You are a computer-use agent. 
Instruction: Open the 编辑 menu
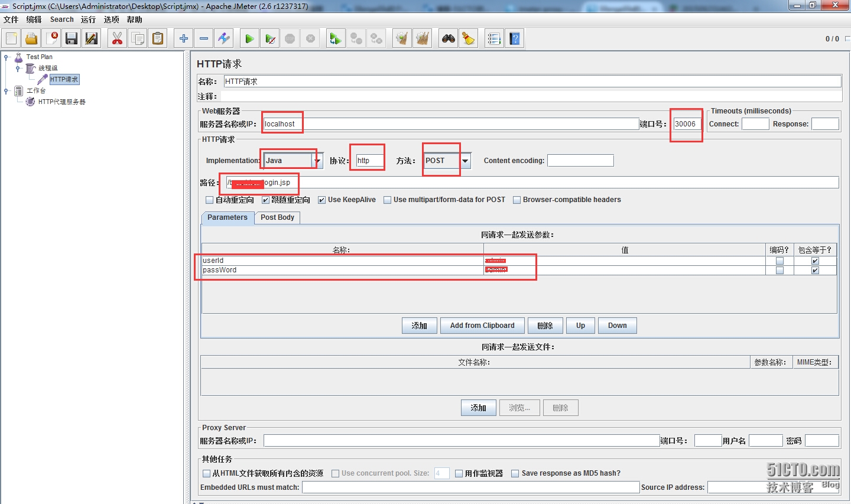point(34,19)
